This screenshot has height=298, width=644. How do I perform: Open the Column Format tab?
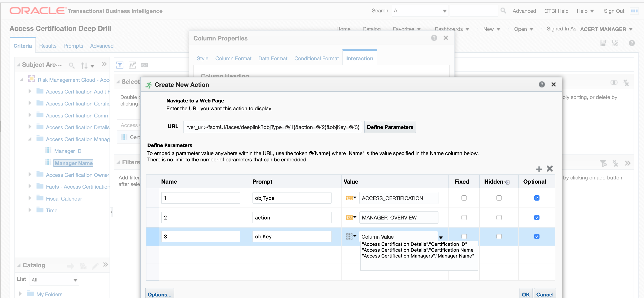click(x=233, y=58)
